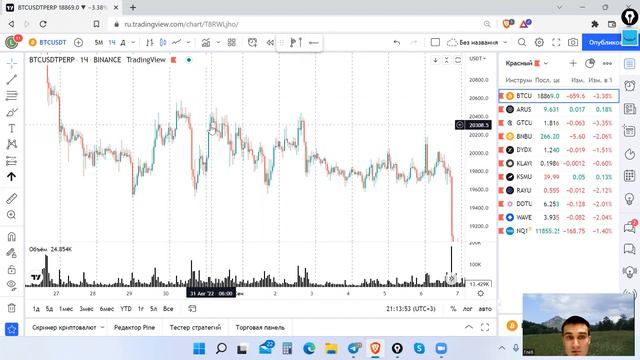Open the Редактор Pine tab
Viewport: 640px width, 360px height.
pos(134,327)
